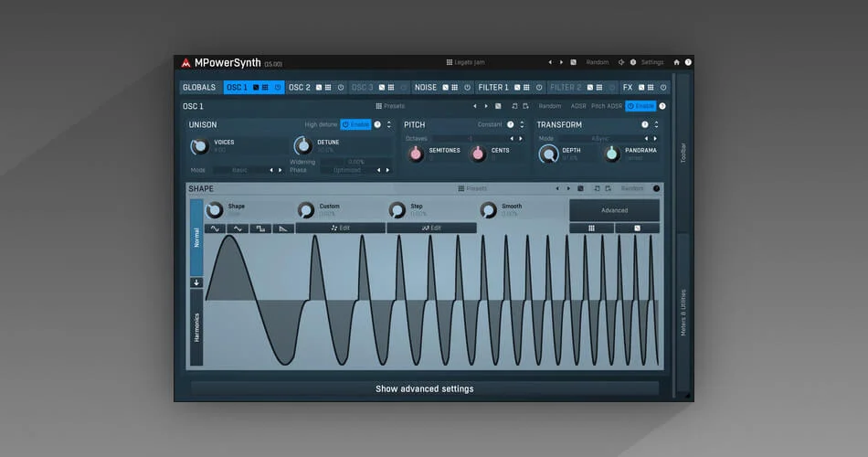Screen dimensions: 868x457
Task: Click the Advanced button in SHAPE
Action: point(615,210)
